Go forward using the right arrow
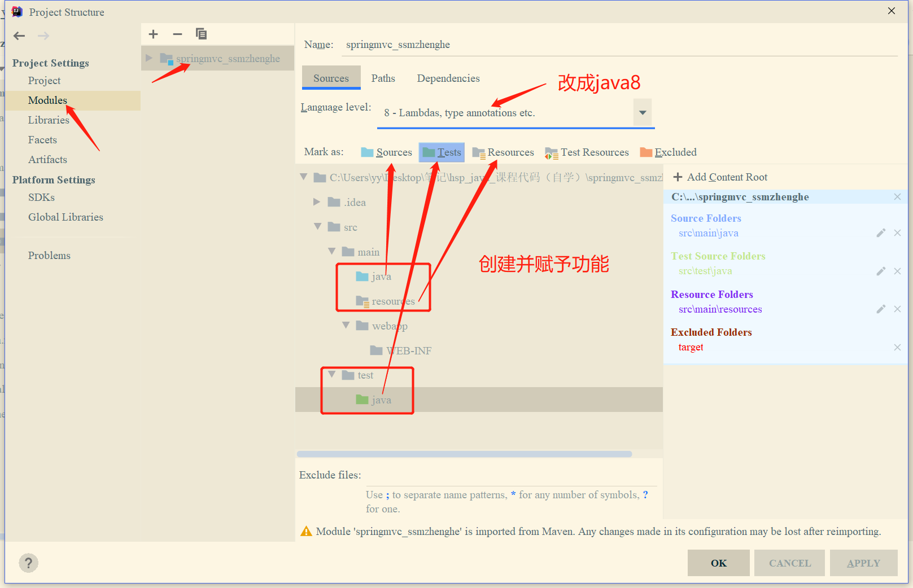Viewport: 913px width, 588px height. (43, 36)
